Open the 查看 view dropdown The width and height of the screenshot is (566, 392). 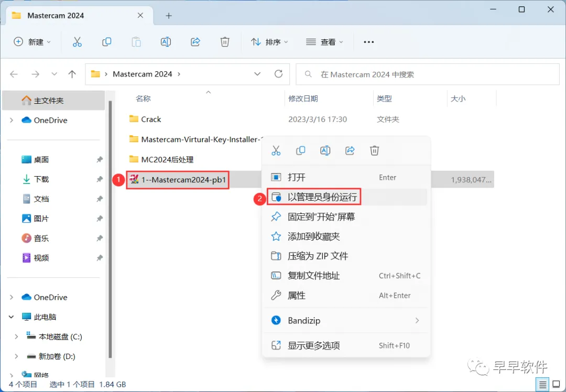click(324, 42)
